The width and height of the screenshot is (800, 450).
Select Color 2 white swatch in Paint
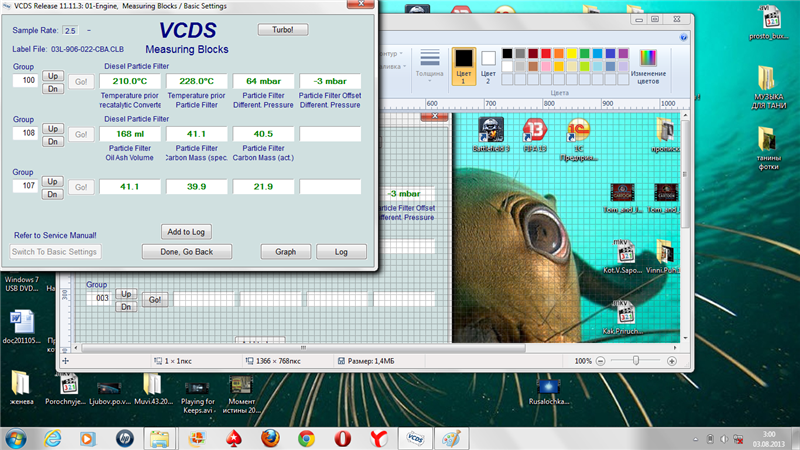[x=489, y=59]
